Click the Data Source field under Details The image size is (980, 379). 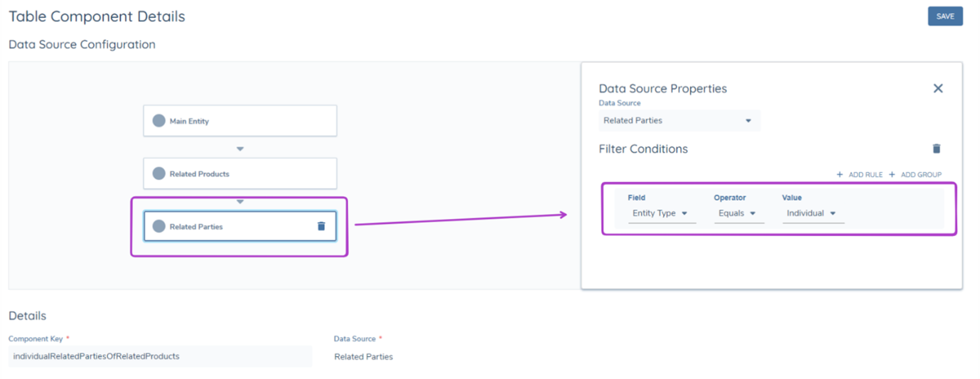[363, 357]
